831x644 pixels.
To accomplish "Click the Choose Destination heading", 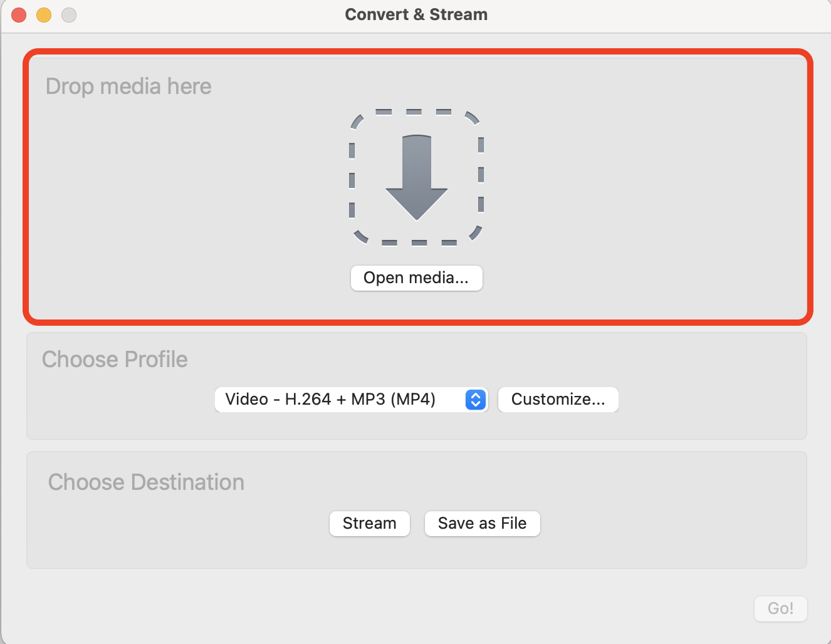I will pos(146,482).
